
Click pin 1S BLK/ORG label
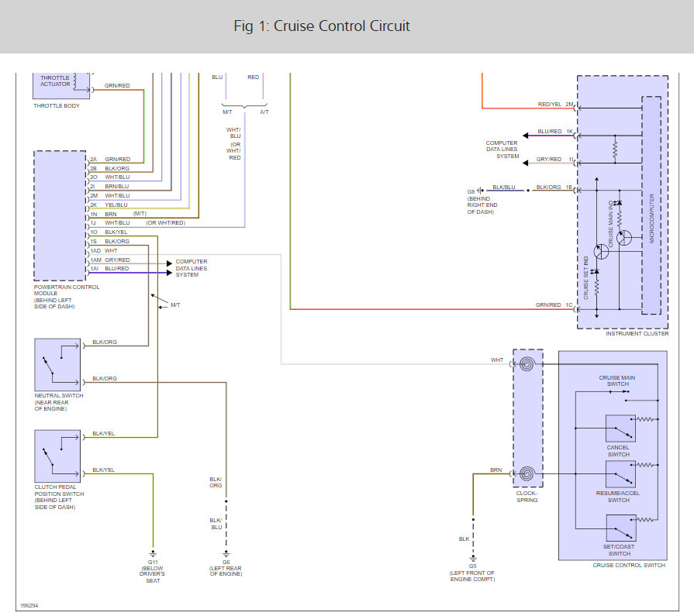point(110,242)
